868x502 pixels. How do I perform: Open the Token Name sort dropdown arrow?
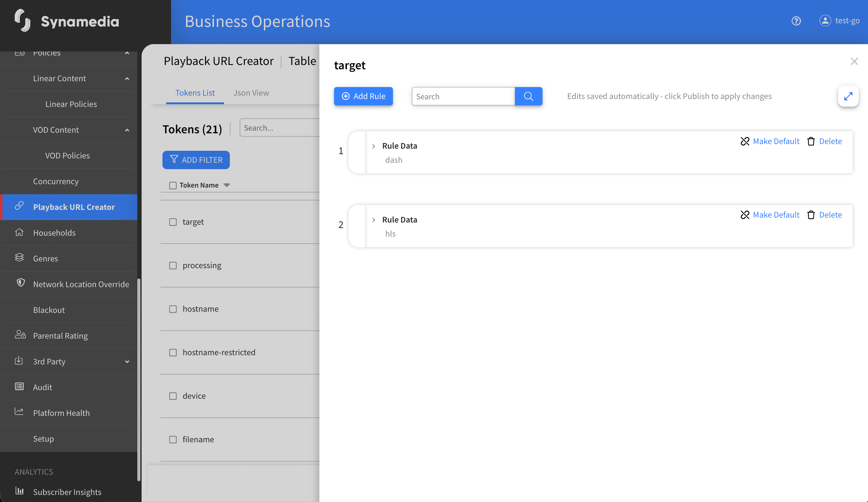[227, 186]
